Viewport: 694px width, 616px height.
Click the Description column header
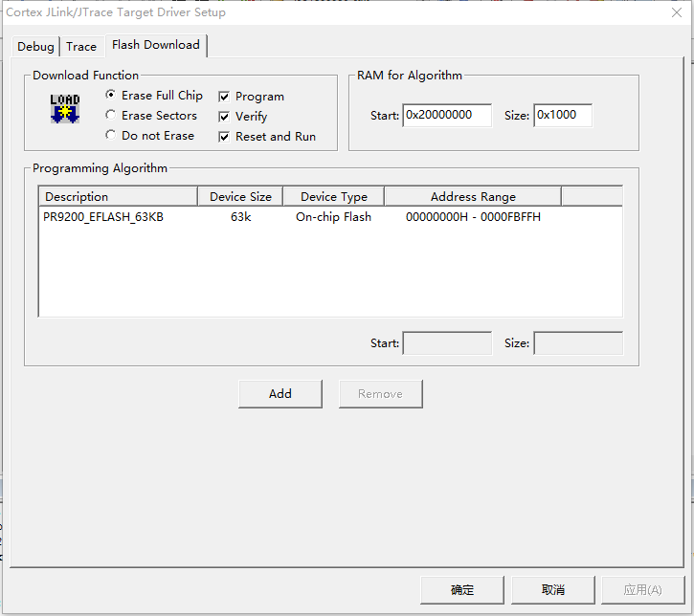118,196
